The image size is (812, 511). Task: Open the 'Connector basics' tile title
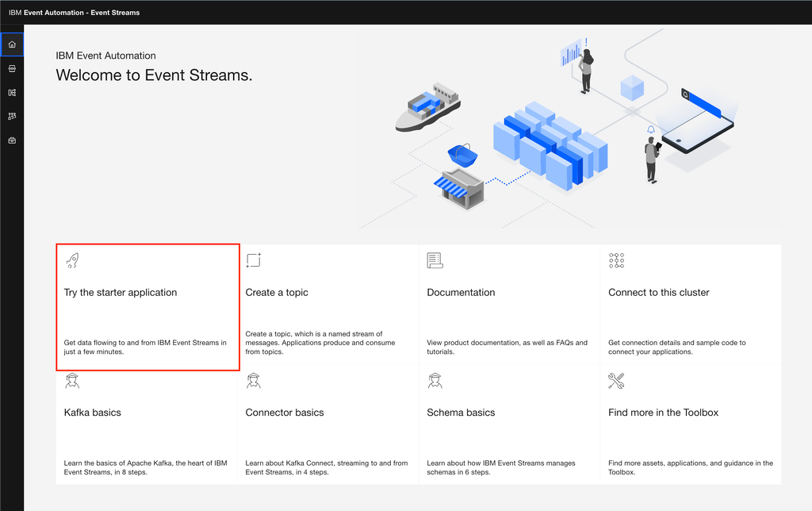[285, 413]
